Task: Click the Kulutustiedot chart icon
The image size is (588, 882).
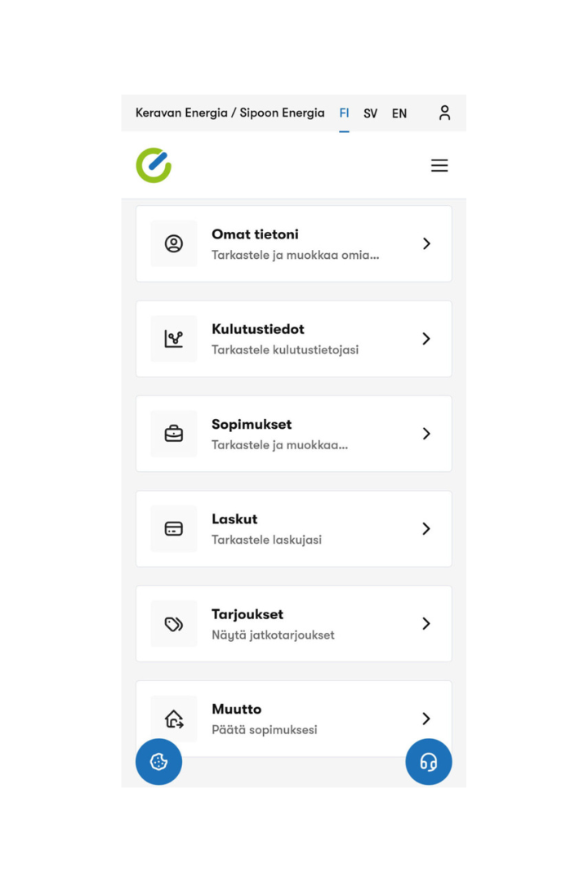Action: tap(173, 338)
